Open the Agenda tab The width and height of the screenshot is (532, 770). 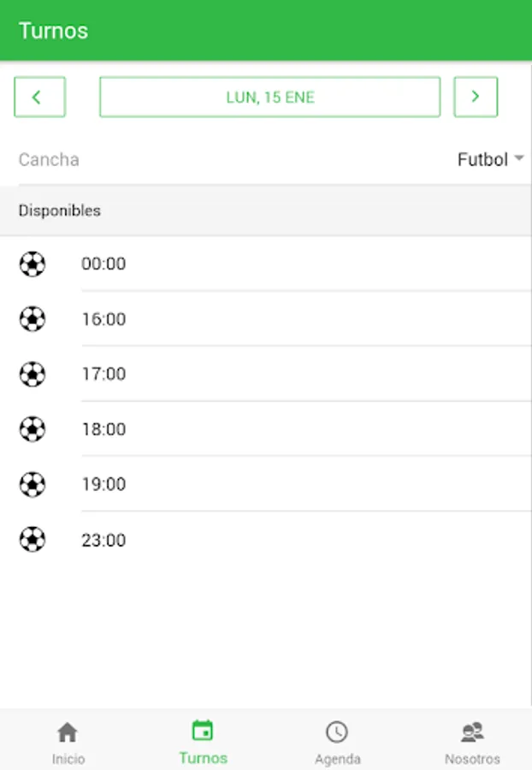tap(337, 743)
